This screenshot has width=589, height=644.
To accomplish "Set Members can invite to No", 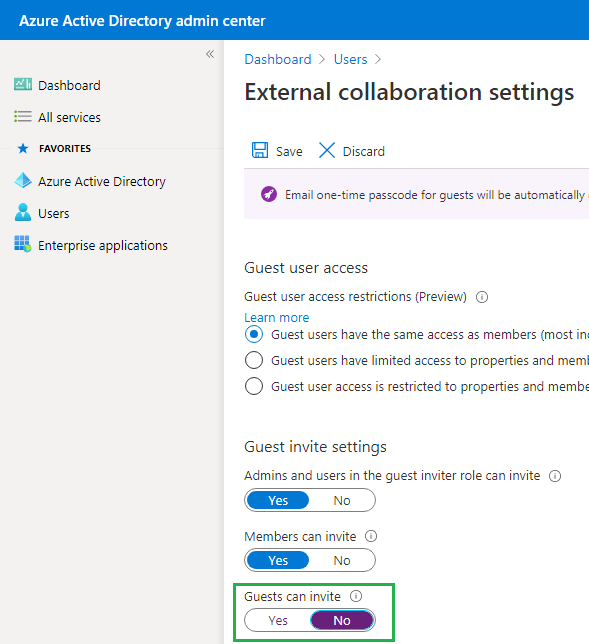I will pyautogui.click(x=342, y=560).
